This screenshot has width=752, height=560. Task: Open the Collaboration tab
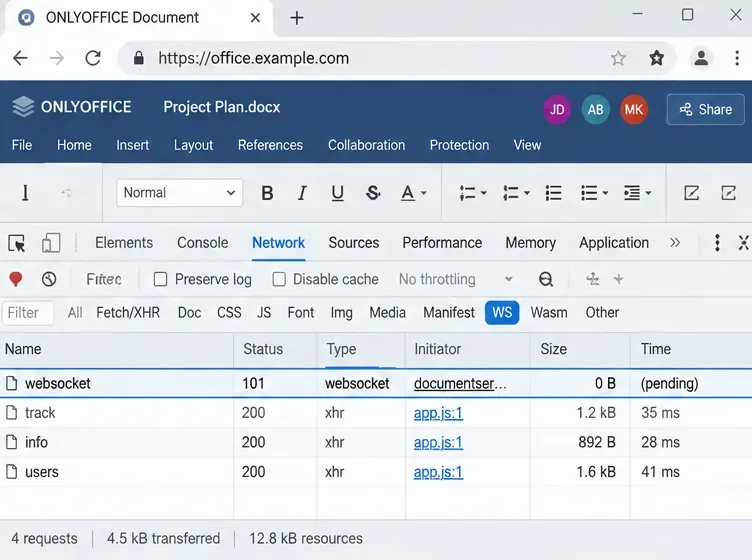pyautogui.click(x=366, y=145)
